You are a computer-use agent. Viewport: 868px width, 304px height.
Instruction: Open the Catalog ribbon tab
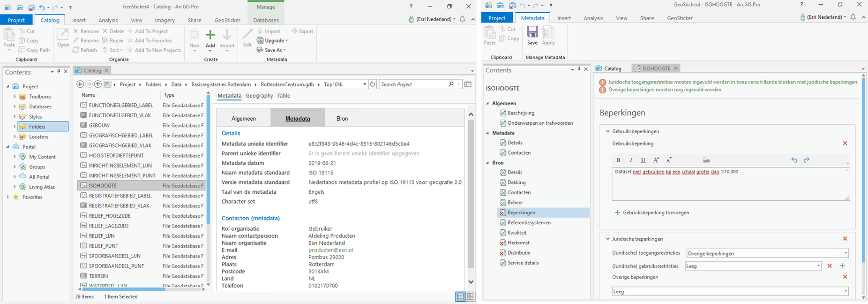coord(50,20)
